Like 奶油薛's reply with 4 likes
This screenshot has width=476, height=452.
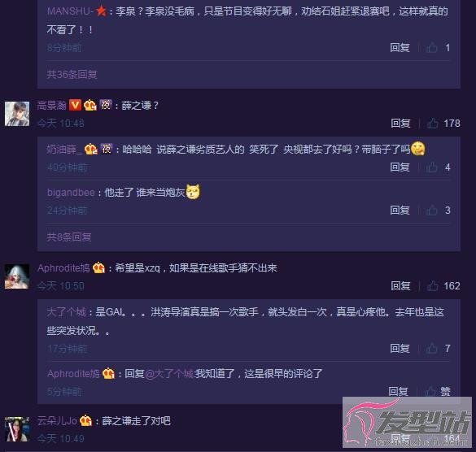click(432, 167)
